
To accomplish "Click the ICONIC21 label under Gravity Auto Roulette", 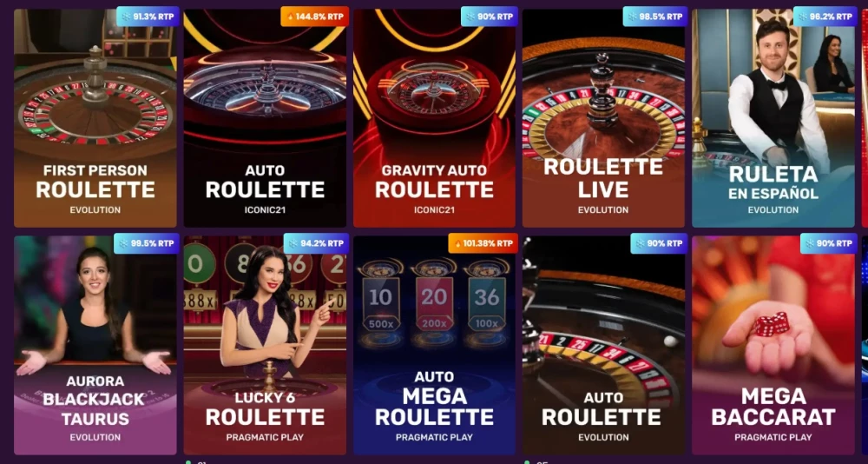I will (x=434, y=210).
